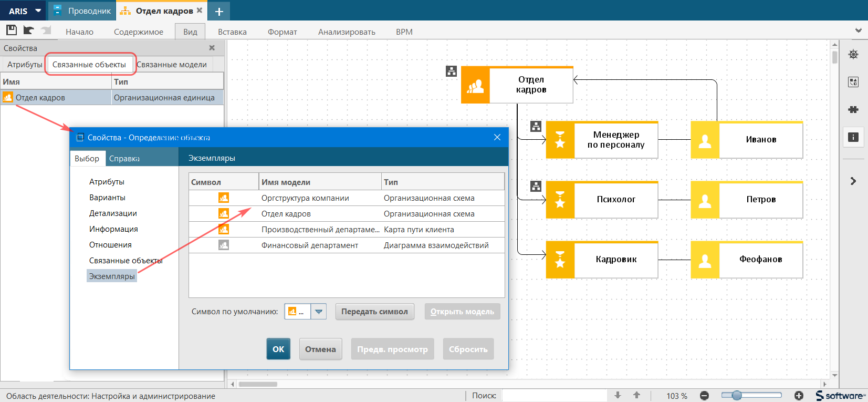868x402 pixels.
Task: Click the assignment icon beside Отдел кадров node
Action: (451, 71)
